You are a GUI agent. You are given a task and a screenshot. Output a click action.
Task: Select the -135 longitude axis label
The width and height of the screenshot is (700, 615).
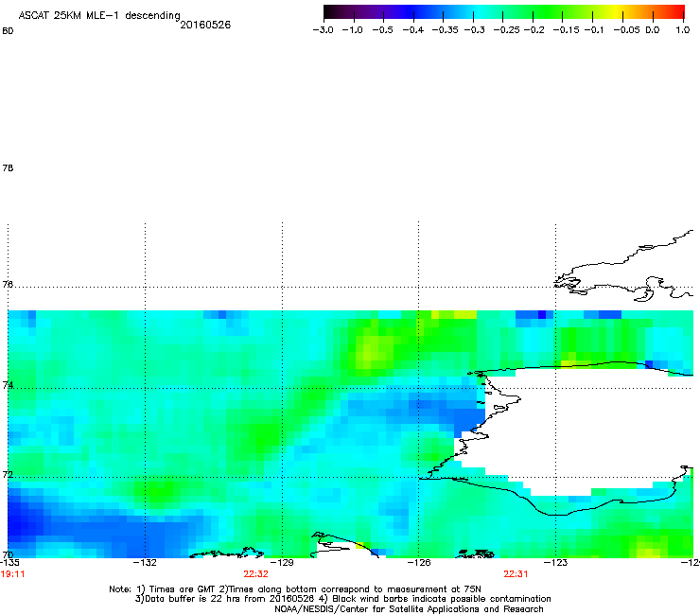point(9,562)
